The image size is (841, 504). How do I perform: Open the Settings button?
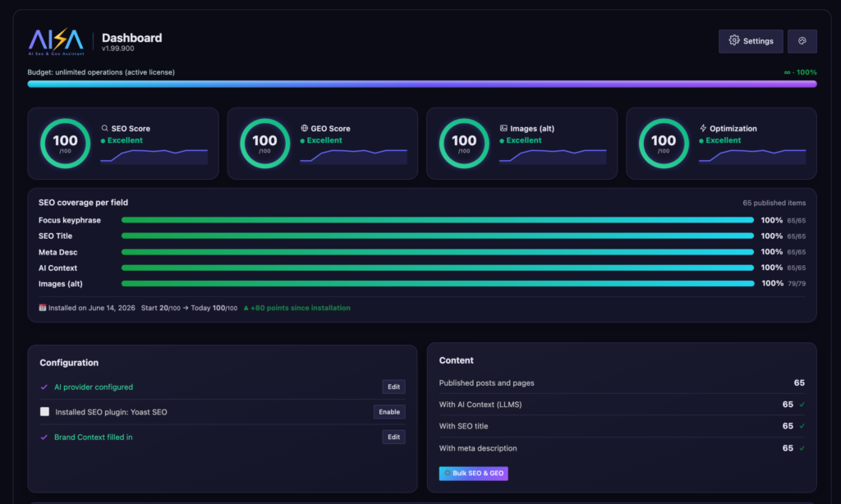point(751,41)
